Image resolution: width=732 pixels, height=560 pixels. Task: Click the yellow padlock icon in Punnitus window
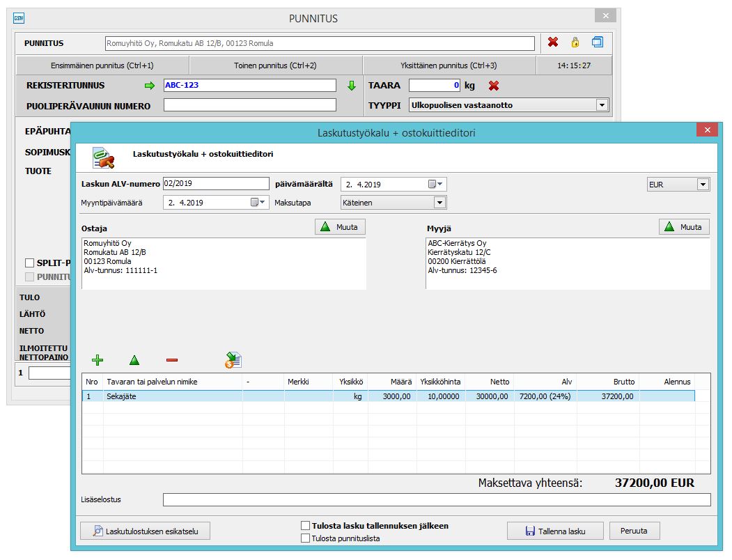pos(575,42)
